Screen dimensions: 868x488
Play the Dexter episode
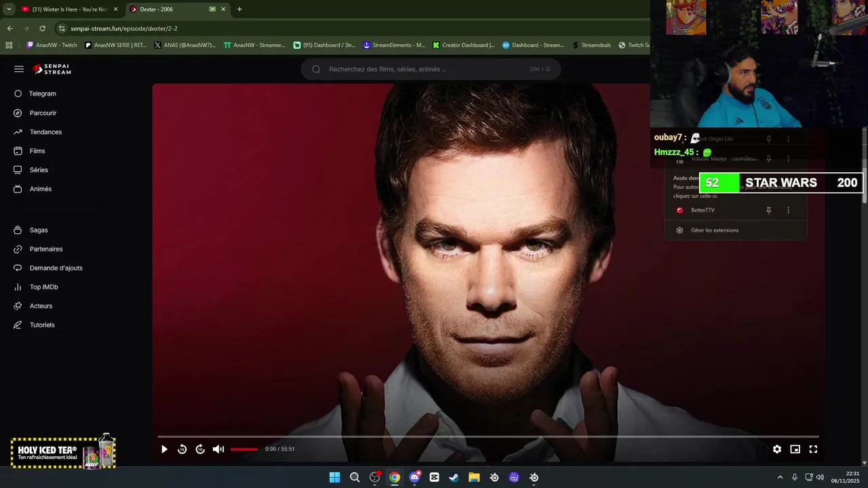(x=164, y=449)
